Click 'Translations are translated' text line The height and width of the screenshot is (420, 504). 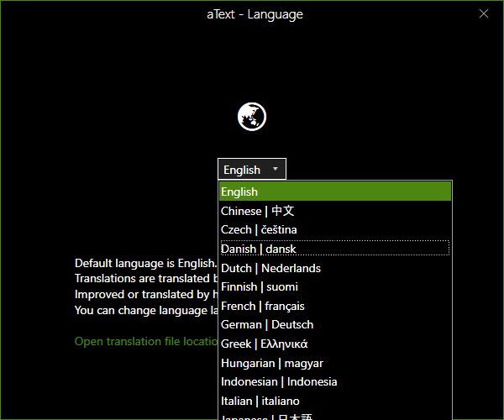146,278
